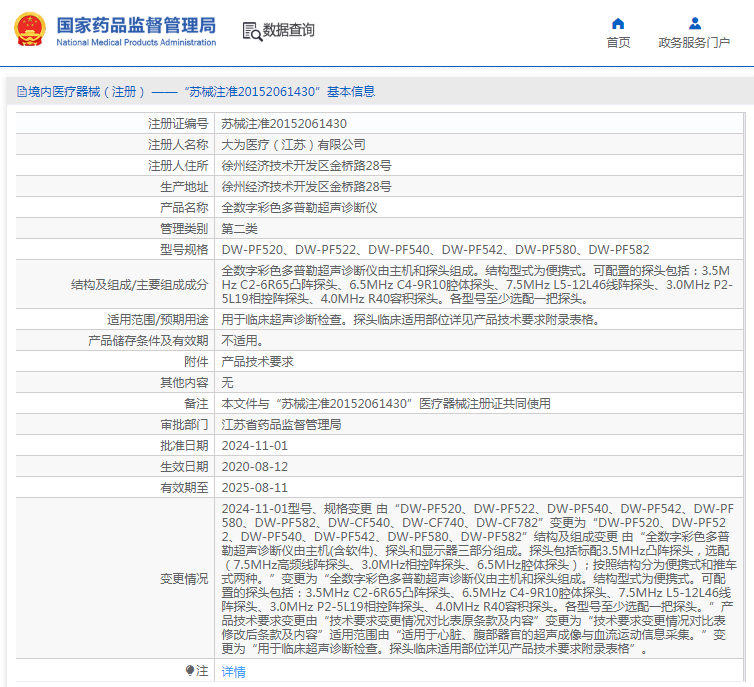The width and height of the screenshot is (754, 687).
Task: Click the change history paragraph under 变更情况
Action: pos(478,579)
